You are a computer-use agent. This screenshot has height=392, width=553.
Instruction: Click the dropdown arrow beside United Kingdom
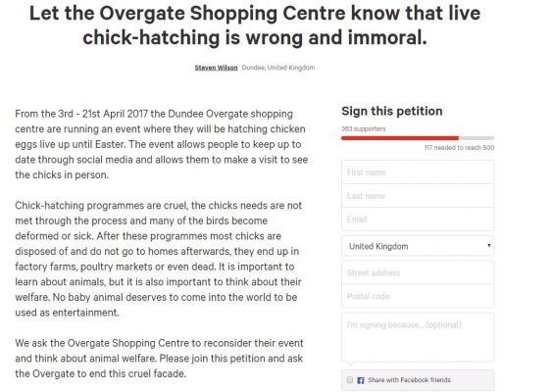[489, 245]
